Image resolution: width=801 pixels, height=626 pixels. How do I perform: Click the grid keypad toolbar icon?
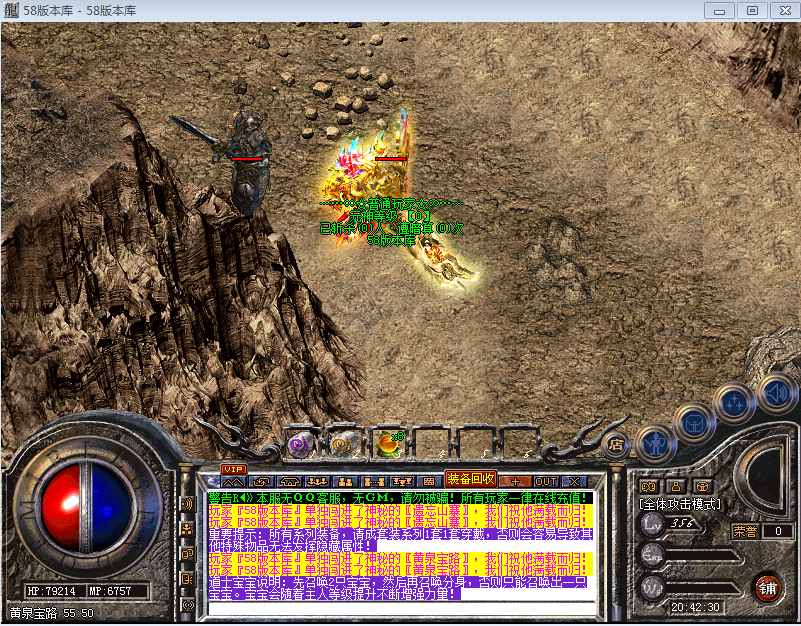pos(429,481)
